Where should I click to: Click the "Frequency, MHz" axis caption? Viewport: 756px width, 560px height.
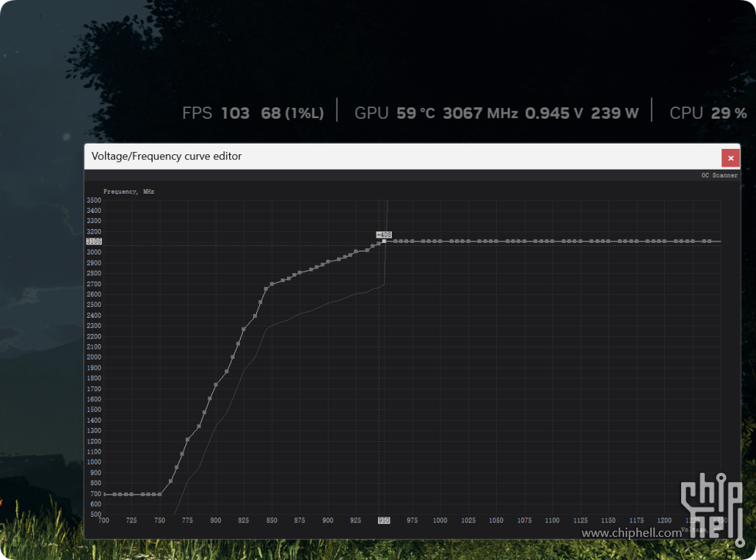129,191
